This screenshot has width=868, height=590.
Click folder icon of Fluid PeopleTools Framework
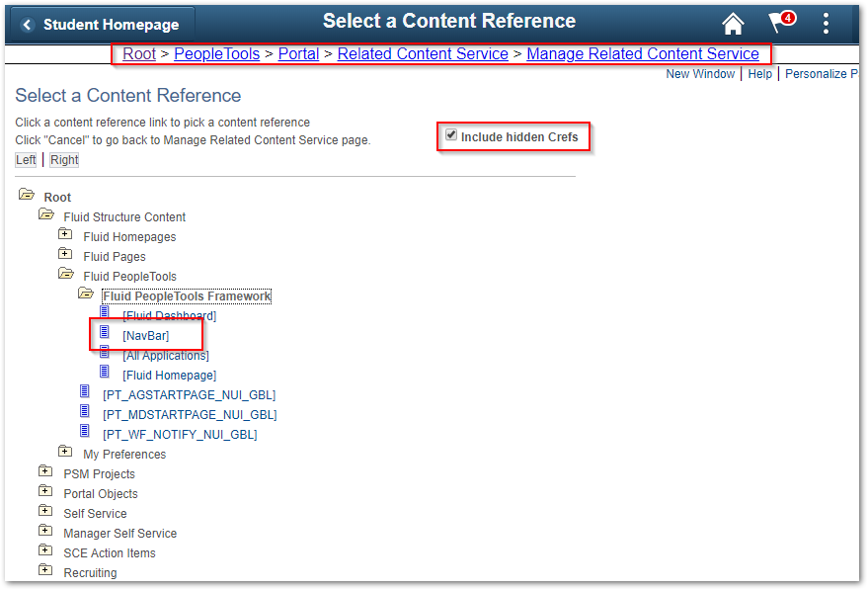[x=86, y=295]
